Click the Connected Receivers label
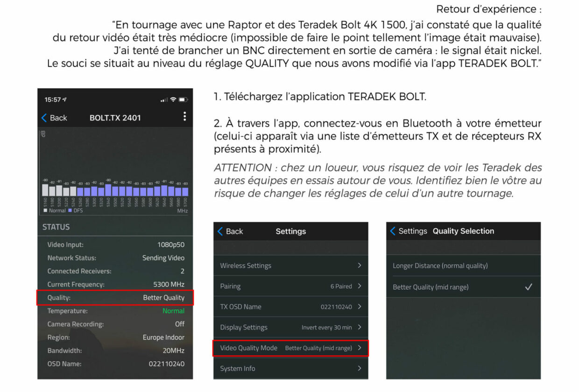 79,271
